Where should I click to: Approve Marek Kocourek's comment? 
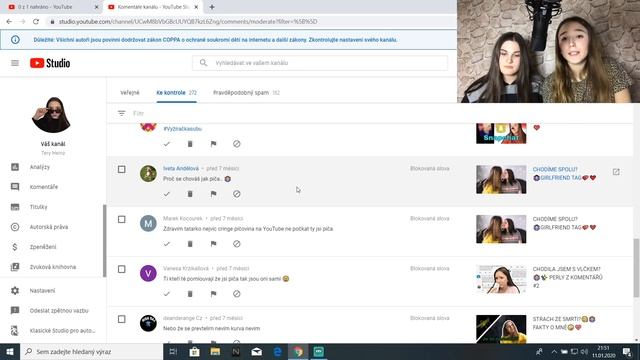point(167,244)
